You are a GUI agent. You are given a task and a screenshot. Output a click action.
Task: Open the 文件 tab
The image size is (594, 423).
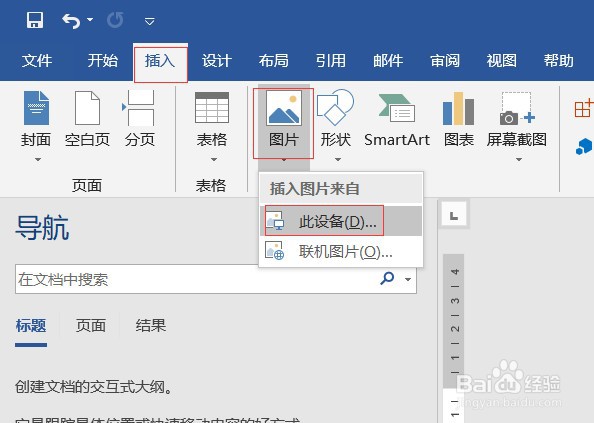(37, 61)
